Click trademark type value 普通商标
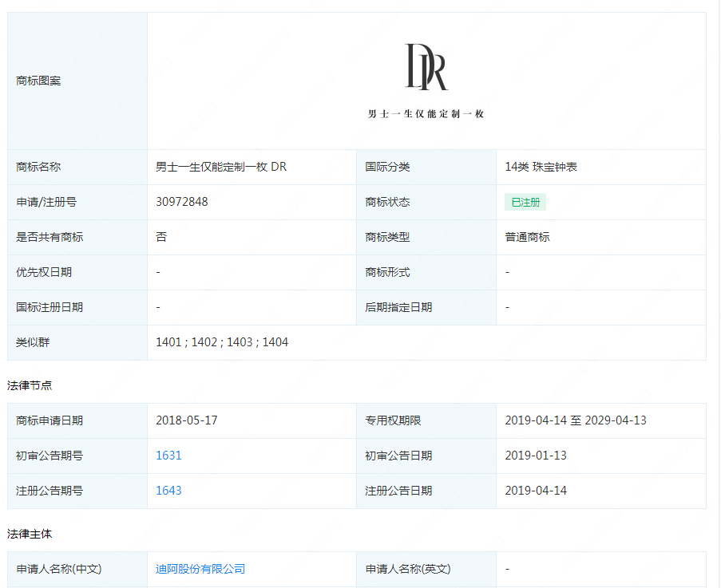The height and width of the screenshot is (588, 721). tap(528, 237)
